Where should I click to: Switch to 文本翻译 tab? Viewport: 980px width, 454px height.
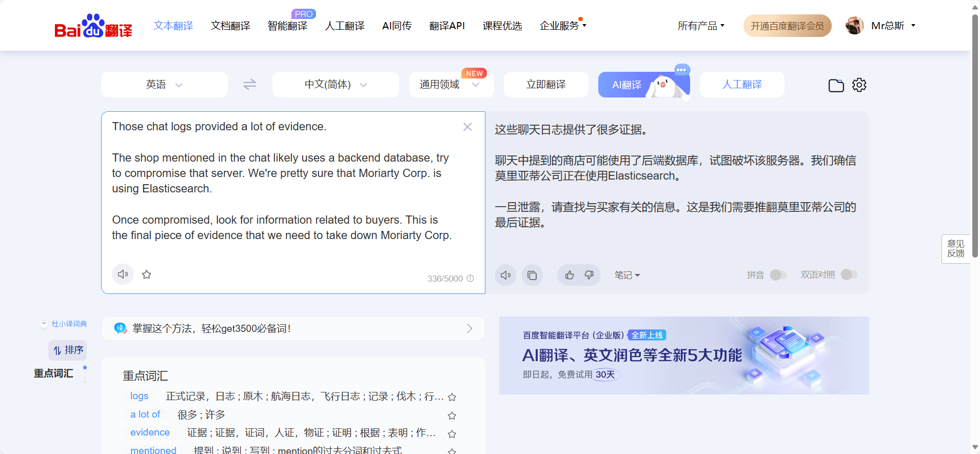point(173,26)
